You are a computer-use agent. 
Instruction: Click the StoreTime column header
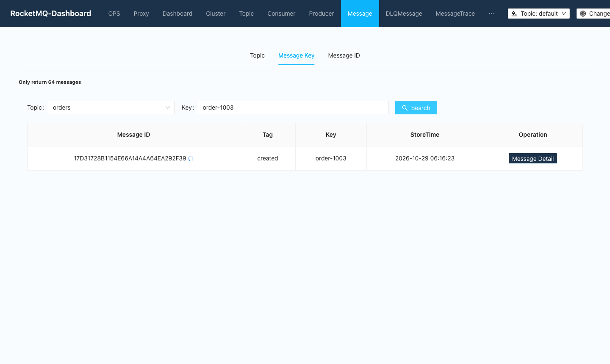pos(425,135)
